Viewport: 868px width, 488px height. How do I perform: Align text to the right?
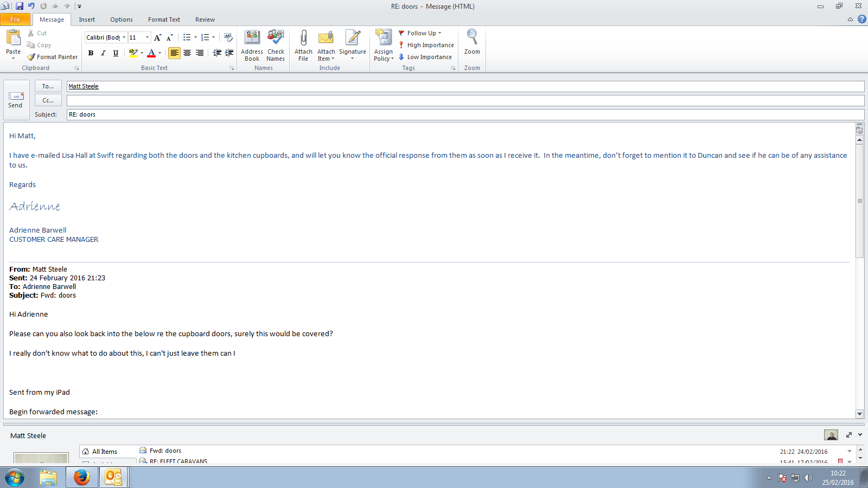coord(200,53)
